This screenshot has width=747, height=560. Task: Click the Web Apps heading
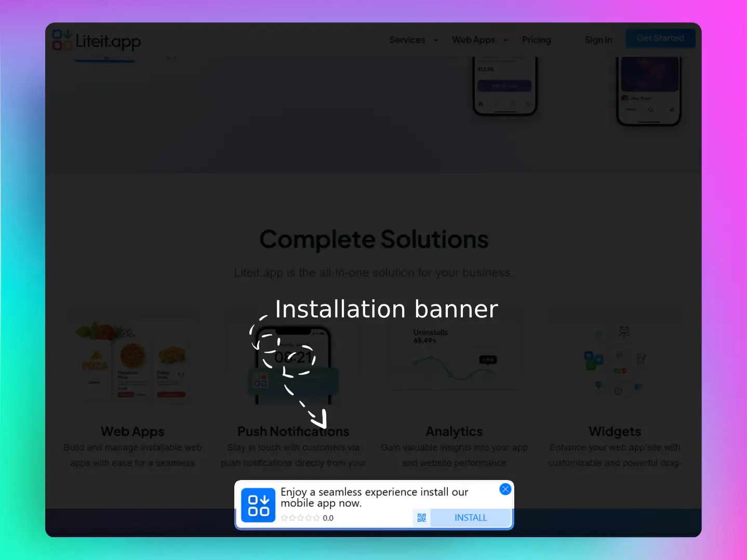[132, 431]
